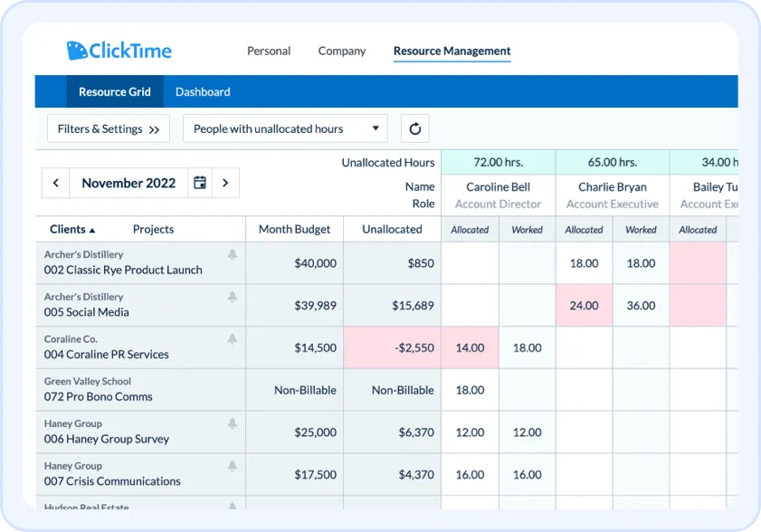
Task: Open 004 Coraline PR Services project
Action: 106,355
